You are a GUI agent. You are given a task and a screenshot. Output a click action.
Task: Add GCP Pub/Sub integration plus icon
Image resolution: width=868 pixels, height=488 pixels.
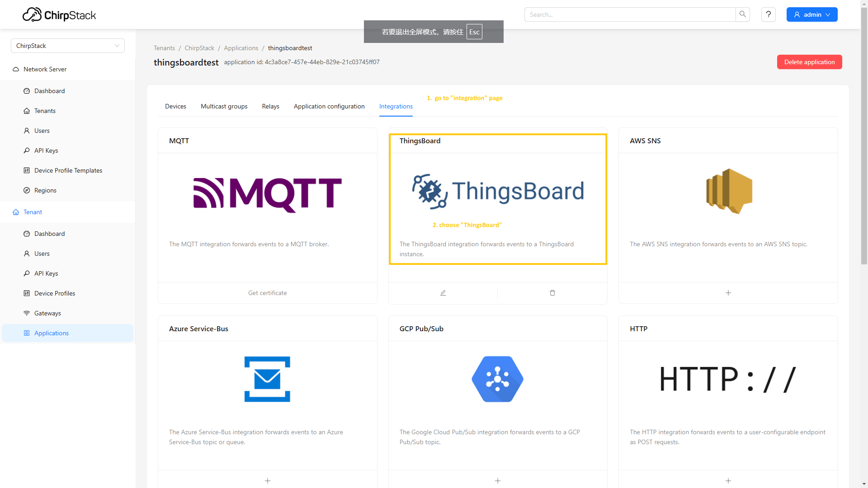click(497, 481)
